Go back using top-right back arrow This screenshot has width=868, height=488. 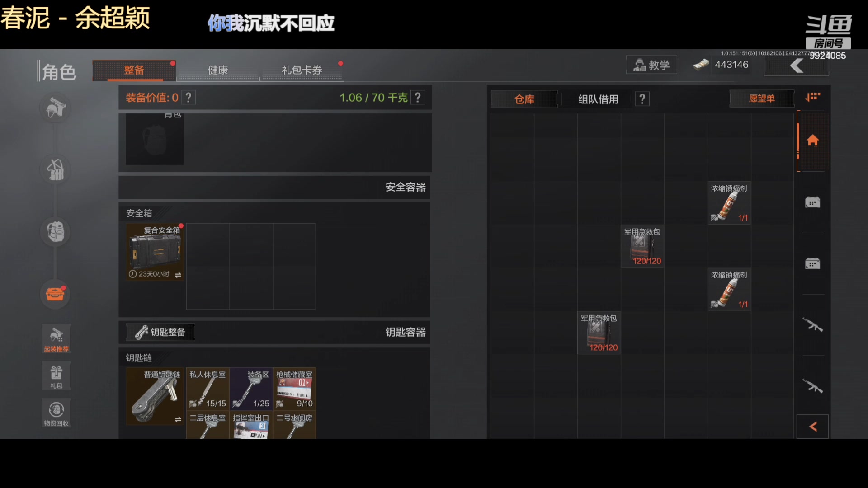[x=796, y=66]
